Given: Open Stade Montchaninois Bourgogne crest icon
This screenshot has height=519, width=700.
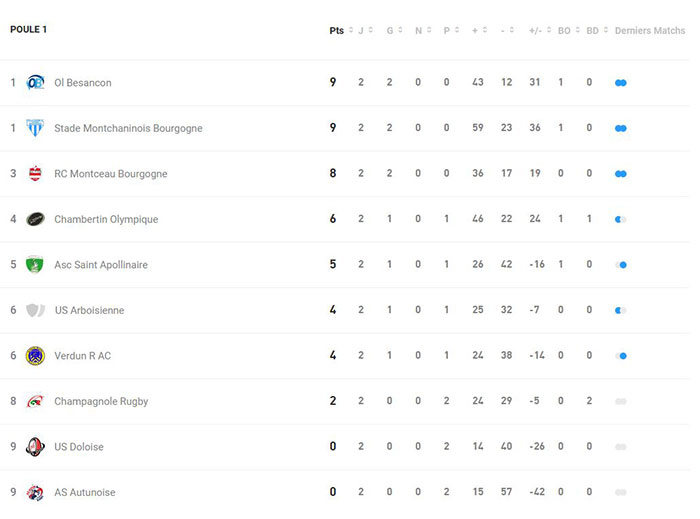Looking at the screenshot, I should 35,128.
